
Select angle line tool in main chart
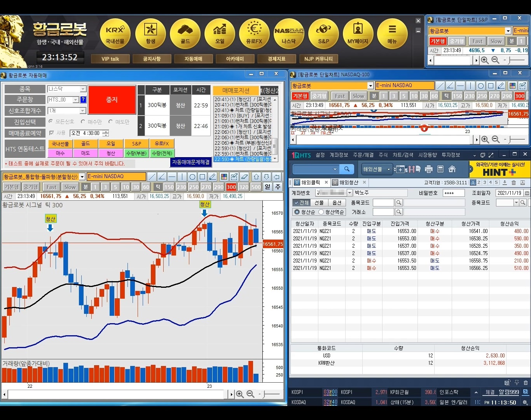[x=162, y=177]
